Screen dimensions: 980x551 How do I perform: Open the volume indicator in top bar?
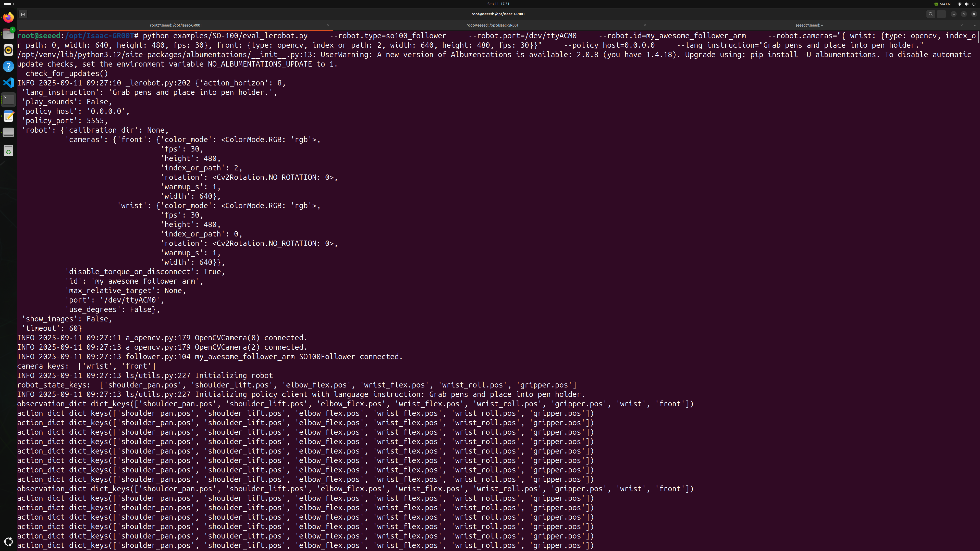coord(967,4)
